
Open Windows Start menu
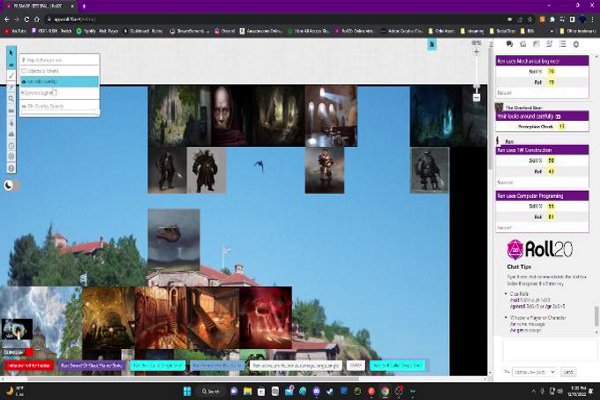[x=187, y=391]
